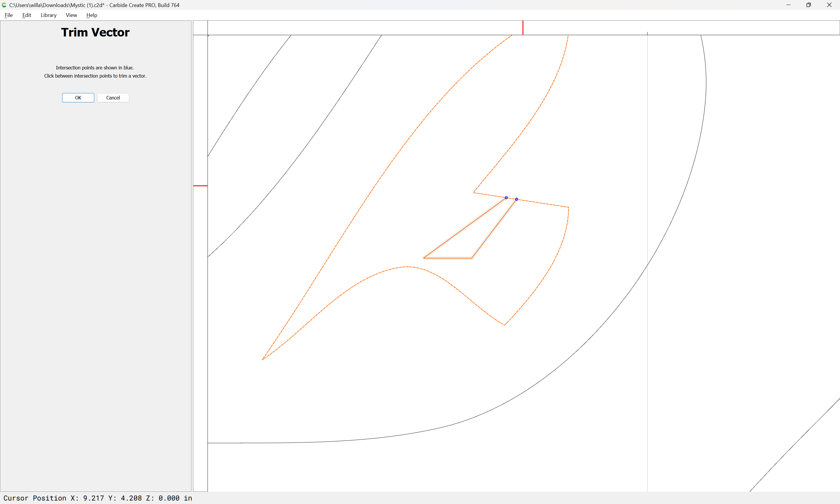Click the left blue intersection point
Screen dimensions: 840x504
506,198
